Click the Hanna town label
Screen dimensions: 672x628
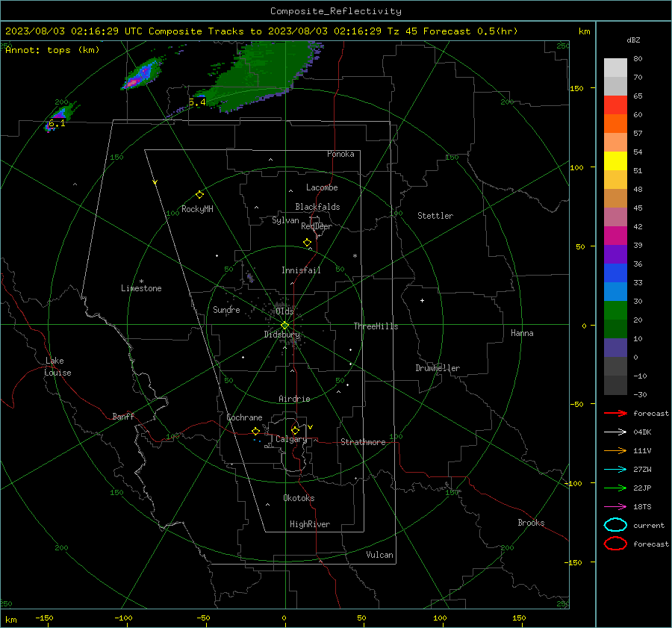click(x=522, y=333)
